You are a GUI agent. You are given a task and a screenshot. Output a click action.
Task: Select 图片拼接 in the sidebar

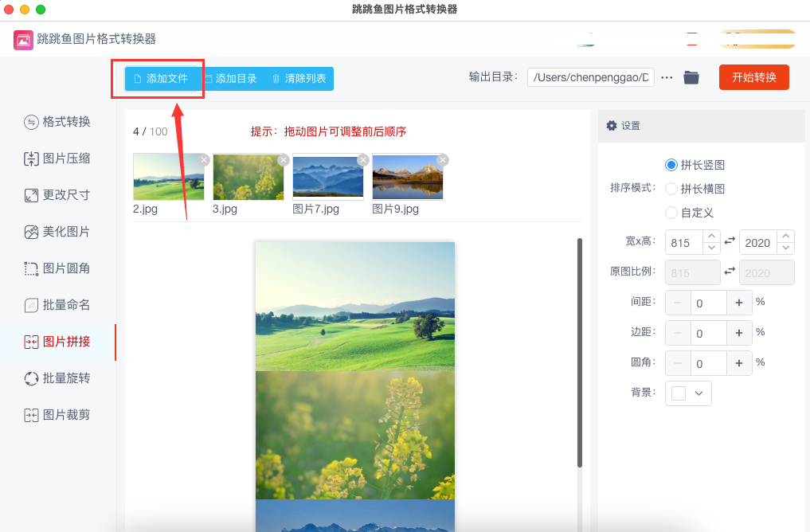pyautogui.click(x=57, y=342)
